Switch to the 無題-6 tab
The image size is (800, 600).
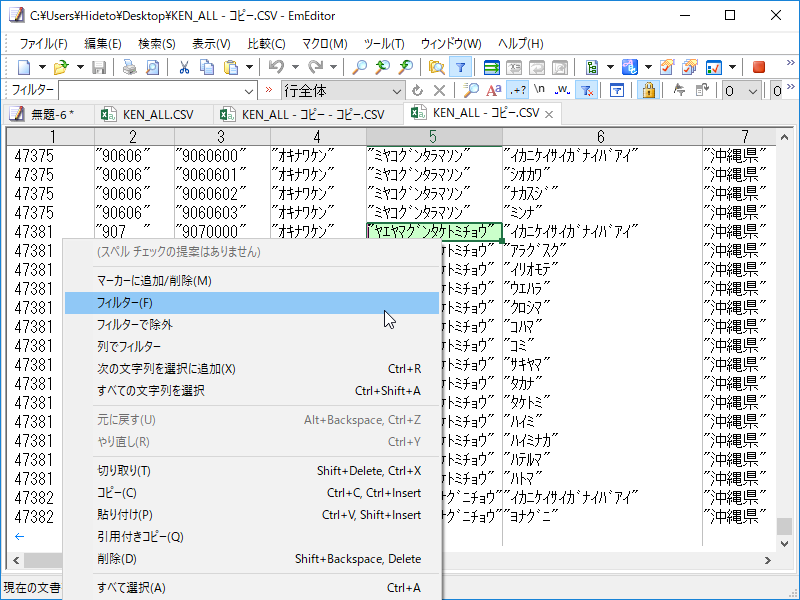pyautogui.click(x=48, y=114)
